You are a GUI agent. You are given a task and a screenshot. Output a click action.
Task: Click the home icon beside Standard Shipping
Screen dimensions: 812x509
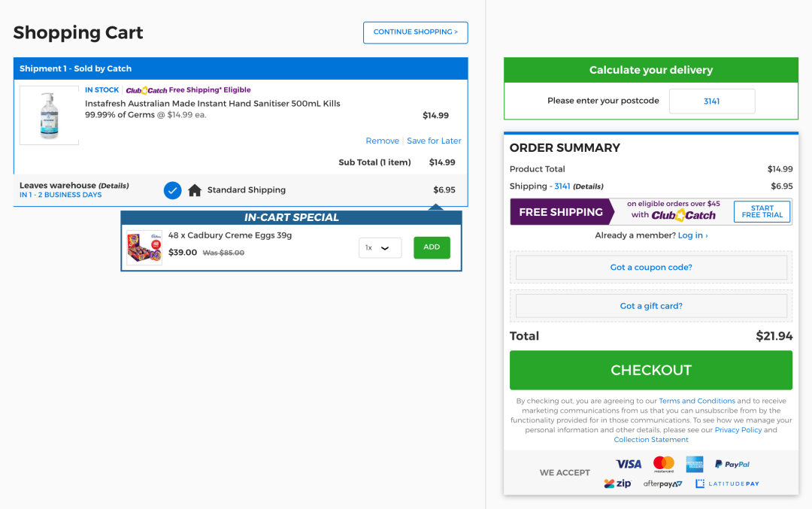click(x=195, y=190)
